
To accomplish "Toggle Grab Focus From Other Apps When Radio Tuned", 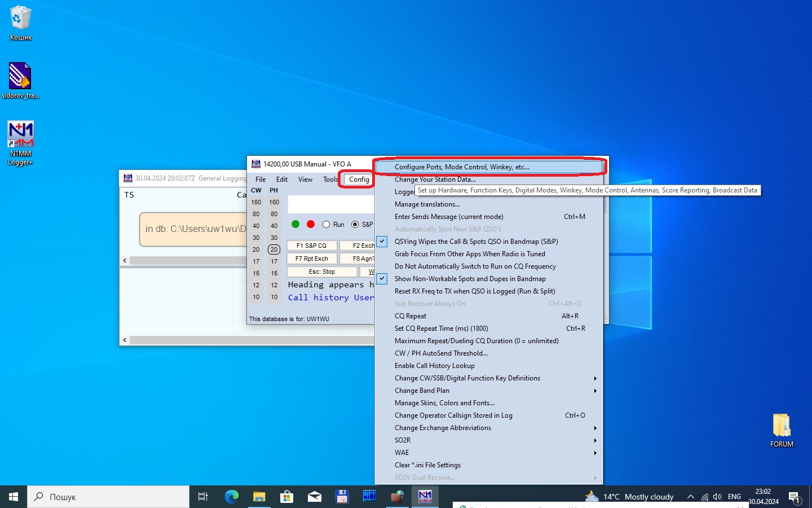I will [x=489, y=254].
